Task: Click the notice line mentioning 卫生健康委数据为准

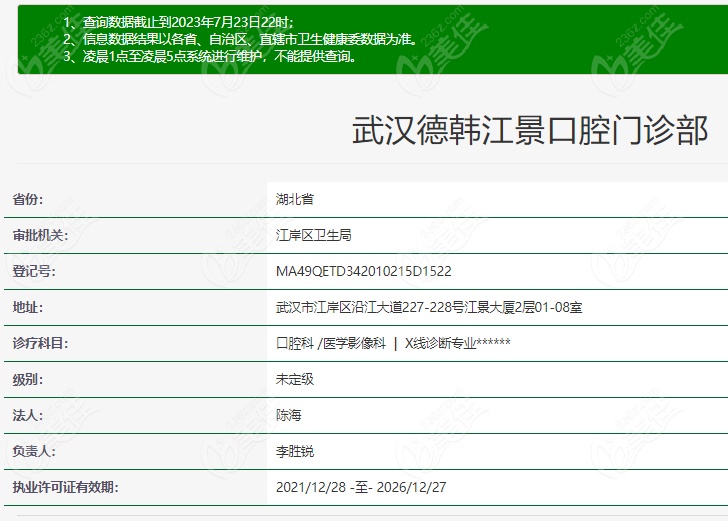Action: tap(239, 39)
